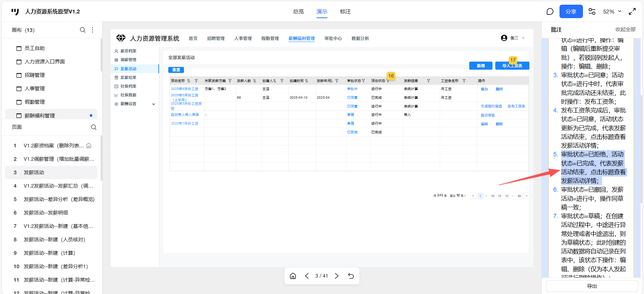The height and width of the screenshot is (294, 644).
Task: Collapse all comments via 收起全部
Action: 625,30
